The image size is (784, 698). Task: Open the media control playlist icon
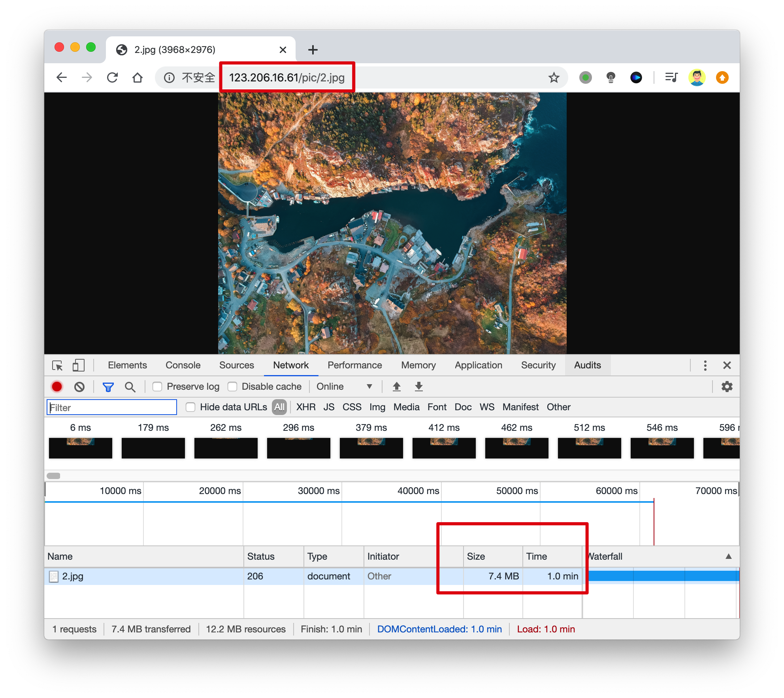tap(671, 77)
